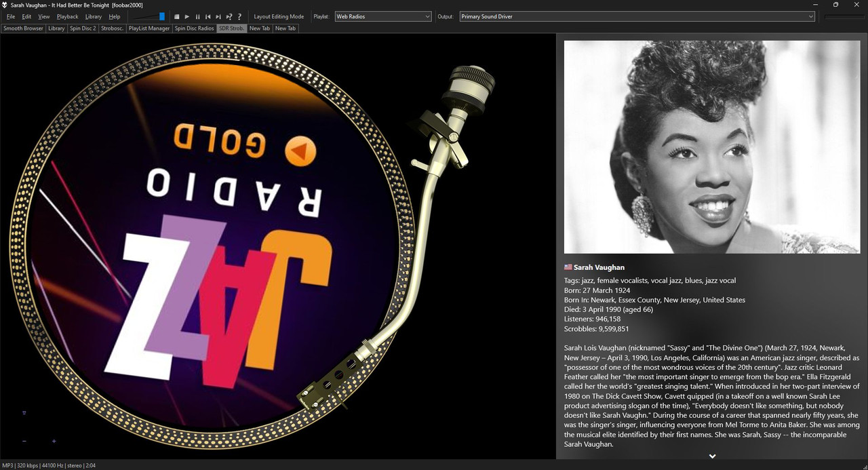Click the status bar showing MP3 320 kbps
This screenshot has height=470, width=868.
pyautogui.click(x=49, y=465)
